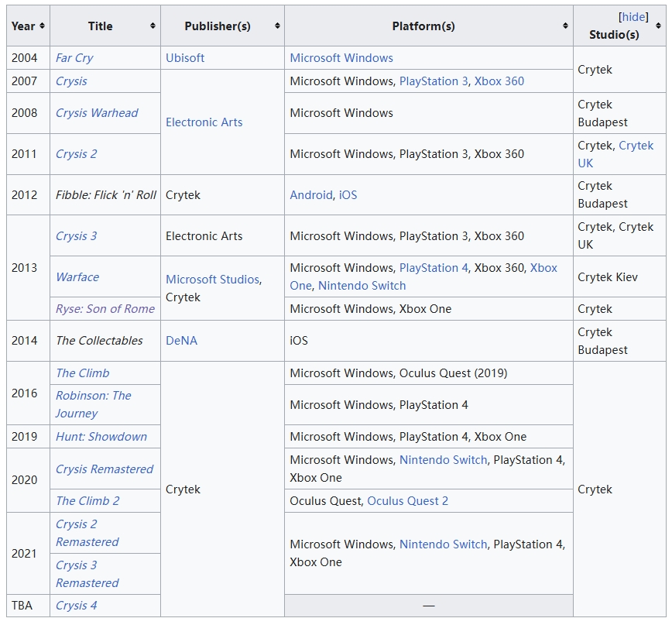Sort table by Title column arrows
672x625 pixels.
point(153,26)
